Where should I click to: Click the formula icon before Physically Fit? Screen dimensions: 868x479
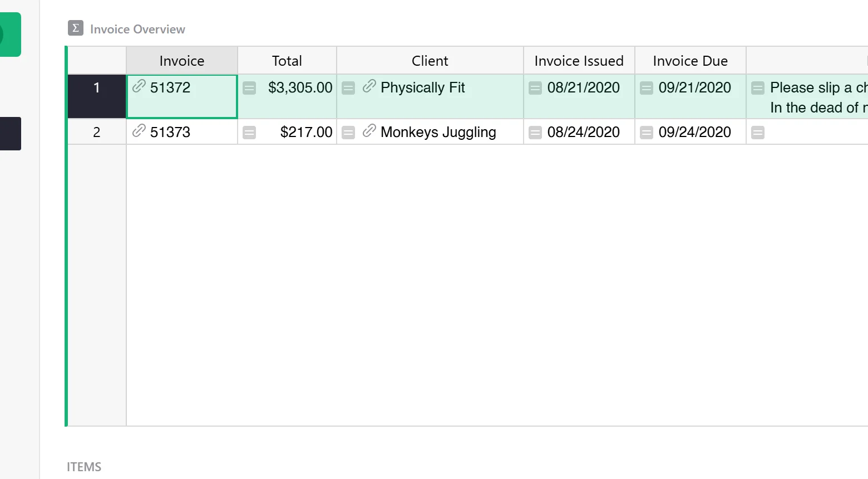click(348, 88)
